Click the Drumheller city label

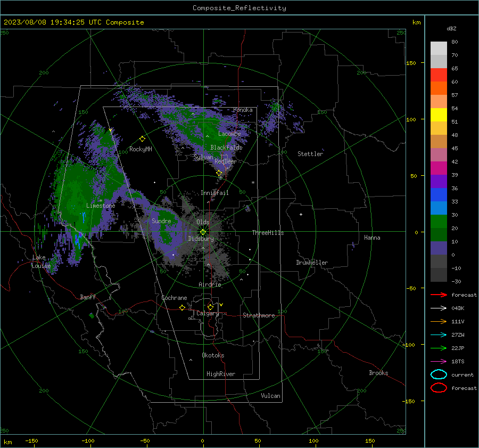click(x=312, y=263)
